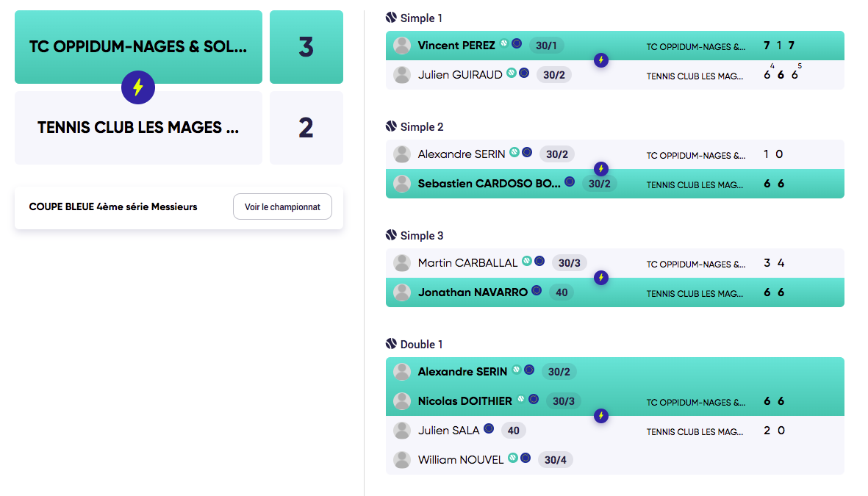Open Martin CARBALLAL player name
The width and height of the screenshot is (868, 496).
[467, 263]
